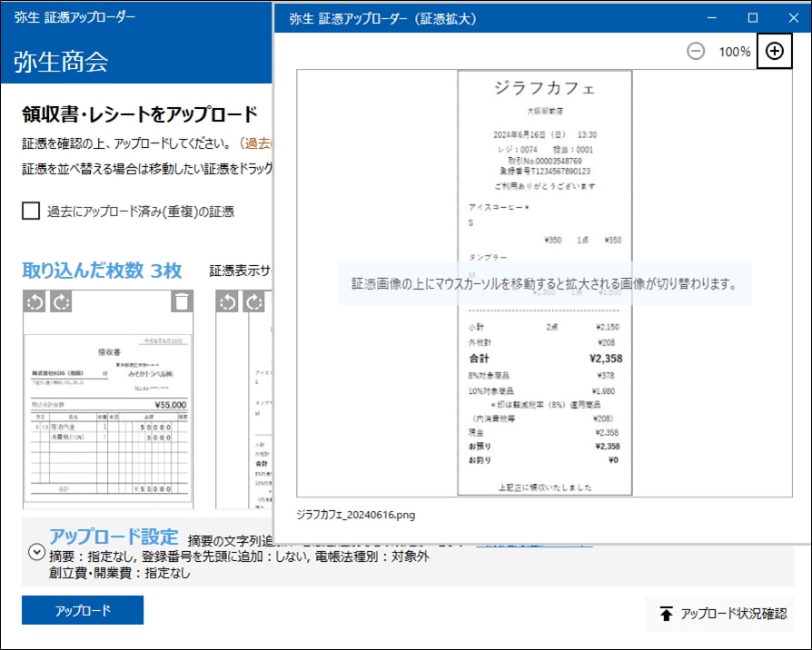Click file name ジラフカフェ_20240616.png

tap(356, 515)
